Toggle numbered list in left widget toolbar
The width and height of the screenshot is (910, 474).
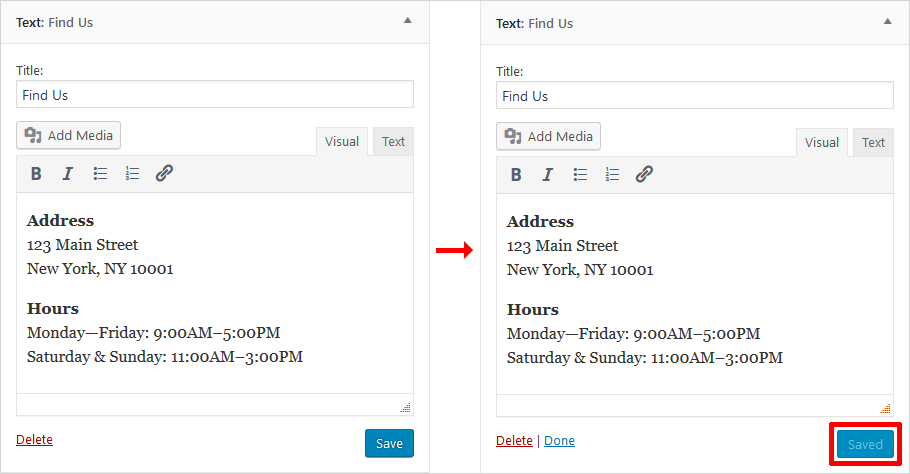point(132,174)
